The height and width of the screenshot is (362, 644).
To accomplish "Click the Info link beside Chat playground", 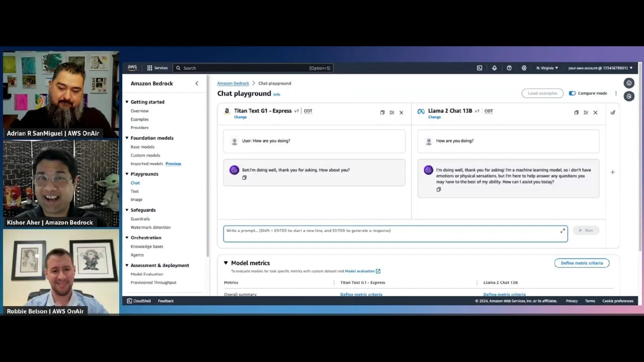I will point(277,95).
